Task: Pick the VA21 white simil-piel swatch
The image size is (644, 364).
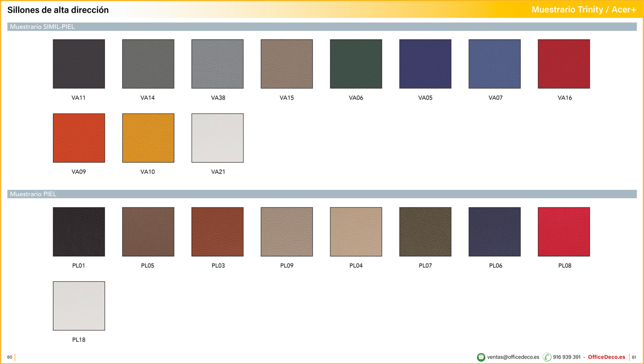Action: (217, 138)
